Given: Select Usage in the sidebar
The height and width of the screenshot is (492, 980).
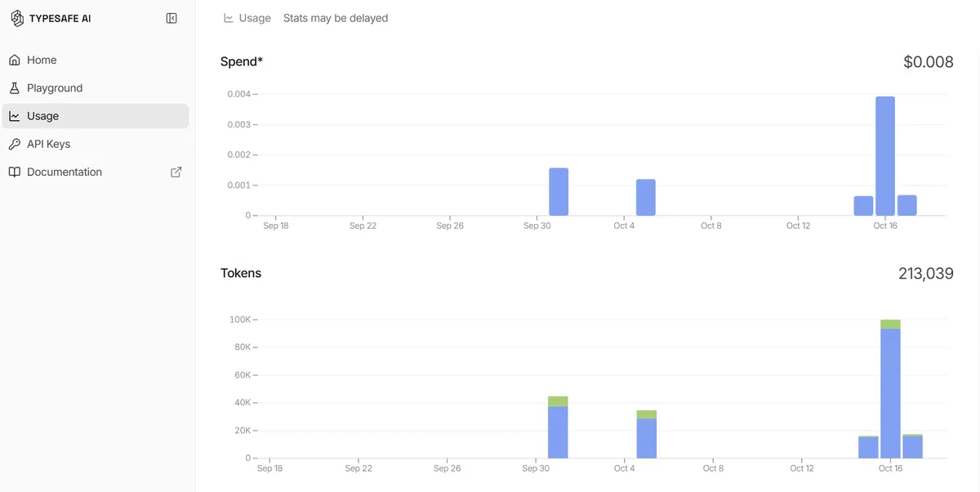Looking at the screenshot, I should pos(96,116).
